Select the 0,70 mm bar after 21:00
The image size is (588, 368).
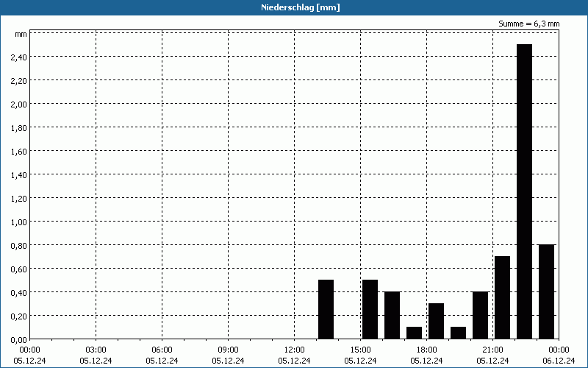coord(503,297)
